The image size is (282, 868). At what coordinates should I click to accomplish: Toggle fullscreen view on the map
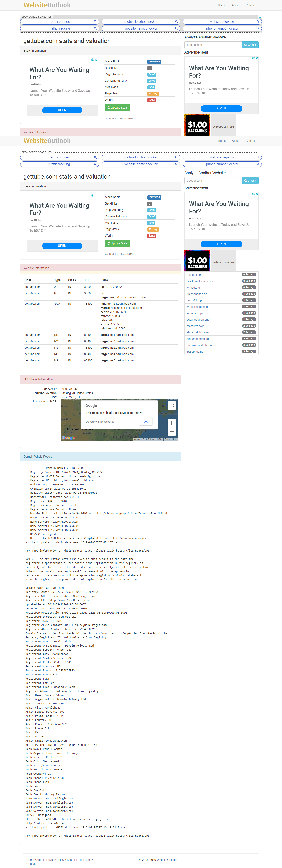(x=172, y=406)
